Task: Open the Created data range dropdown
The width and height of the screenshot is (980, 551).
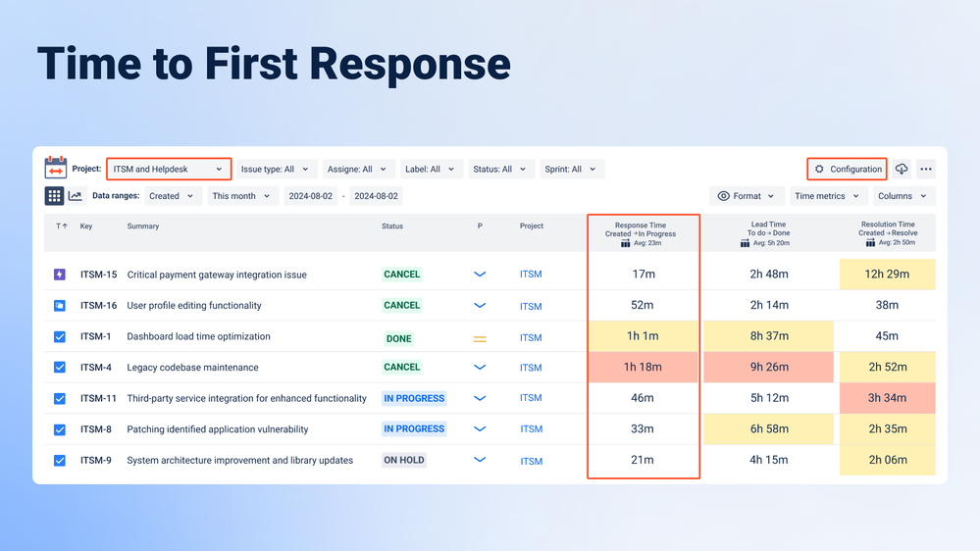Action: point(172,195)
